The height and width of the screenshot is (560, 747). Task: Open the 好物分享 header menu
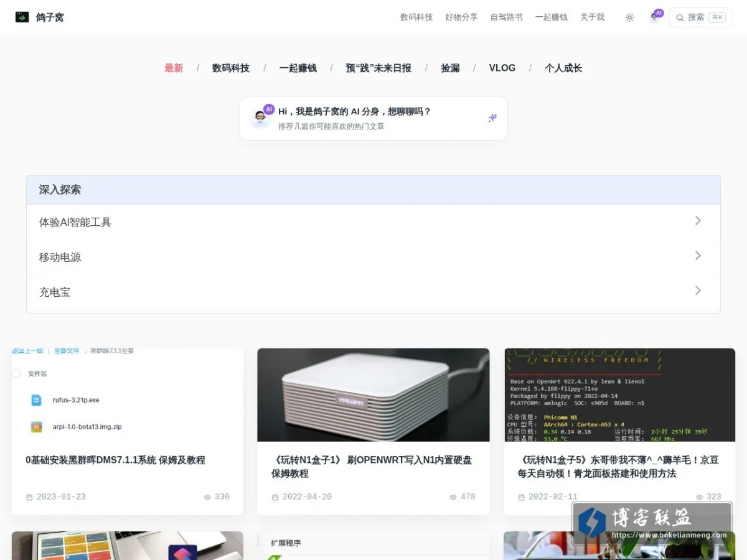(461, 17)
